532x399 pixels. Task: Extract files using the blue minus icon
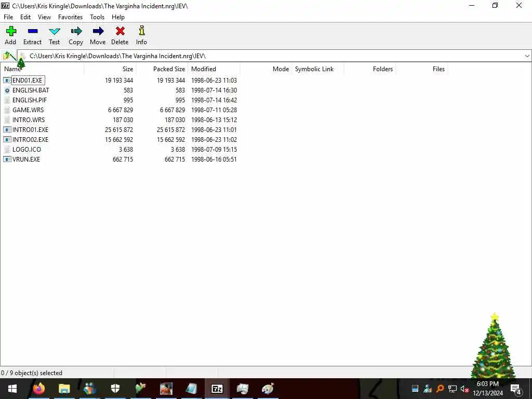(x=33, y=31)
